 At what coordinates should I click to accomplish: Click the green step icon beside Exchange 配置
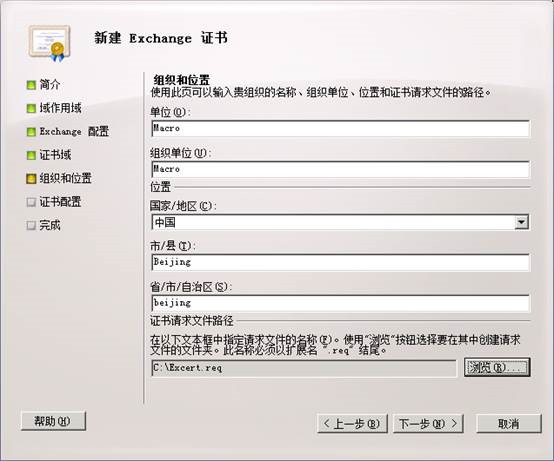coord(31,132)
